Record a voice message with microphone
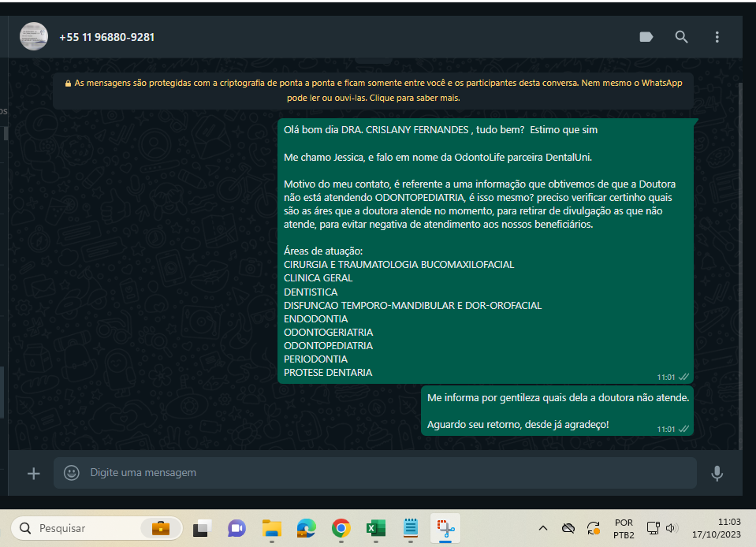Screen dimensions: 756x547 (717, 473)
